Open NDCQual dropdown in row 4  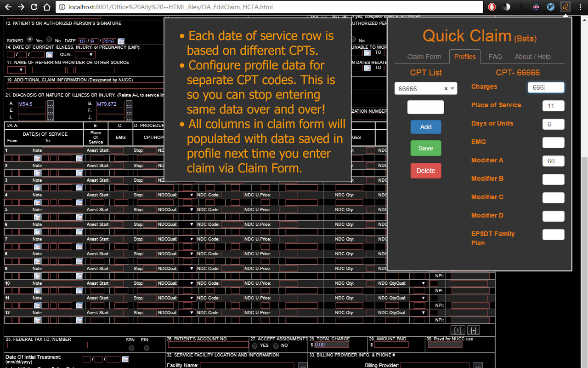coord(187,195)
